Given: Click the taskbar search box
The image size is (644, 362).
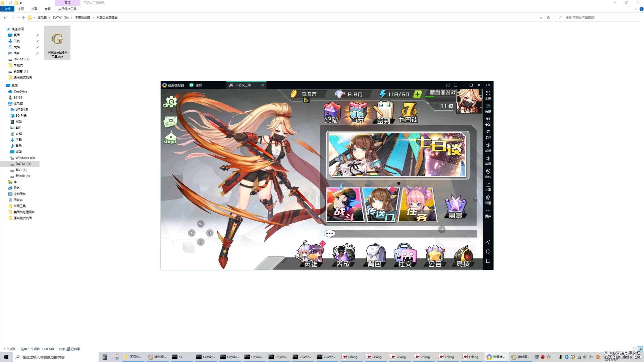Looking at the screenshot, I should tap(56, 357).
